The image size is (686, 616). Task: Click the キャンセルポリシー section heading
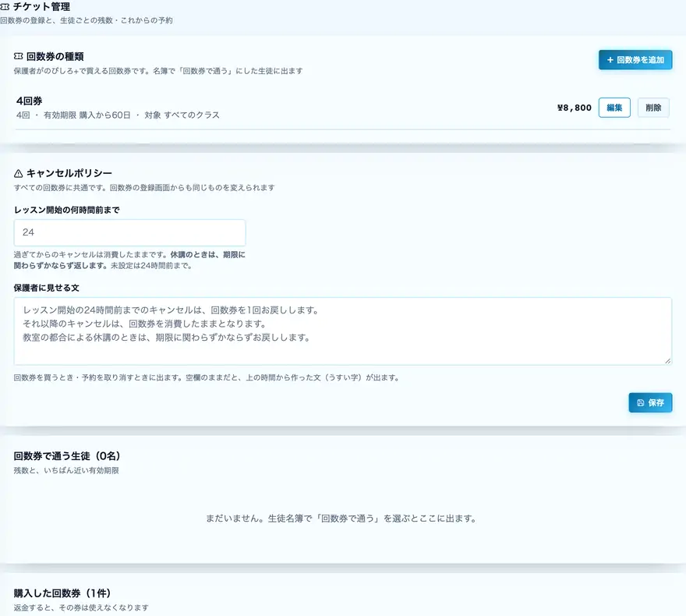click(x=69, y=173)
